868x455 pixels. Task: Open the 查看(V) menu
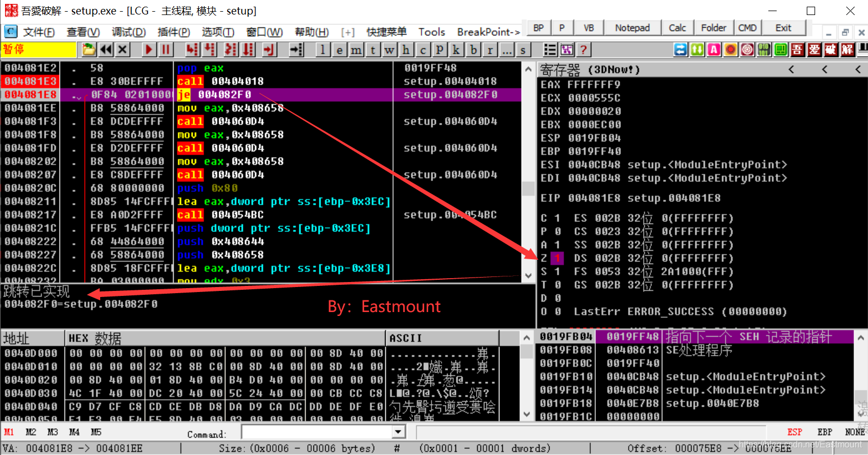coord(84,32)
